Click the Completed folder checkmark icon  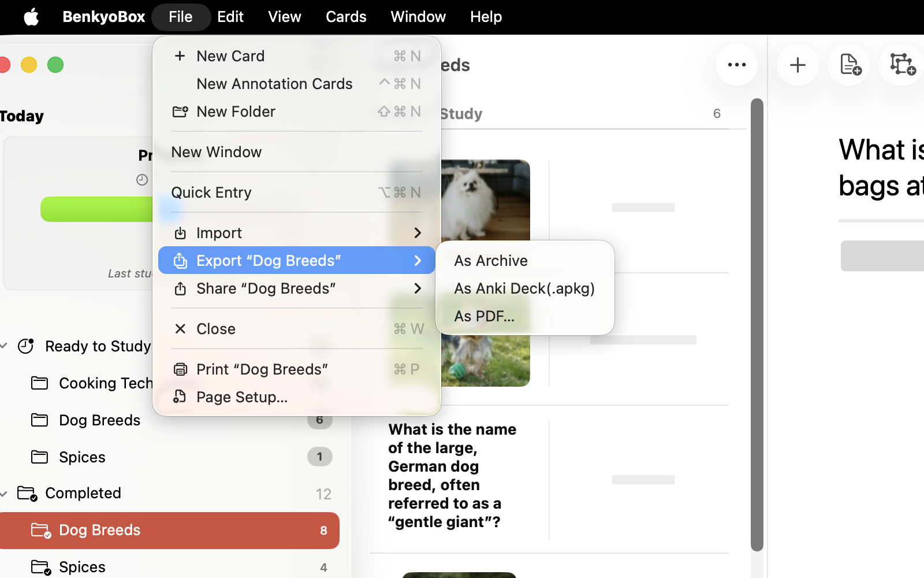pyautogui.click(x=27, y=493)
